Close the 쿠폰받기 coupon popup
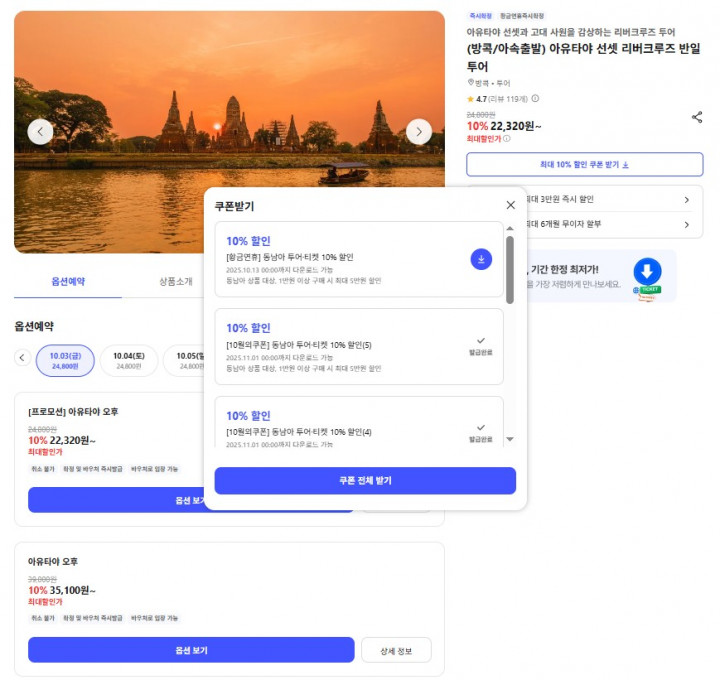The height and width of the screenshot is (680, 720). click(511, 205)
